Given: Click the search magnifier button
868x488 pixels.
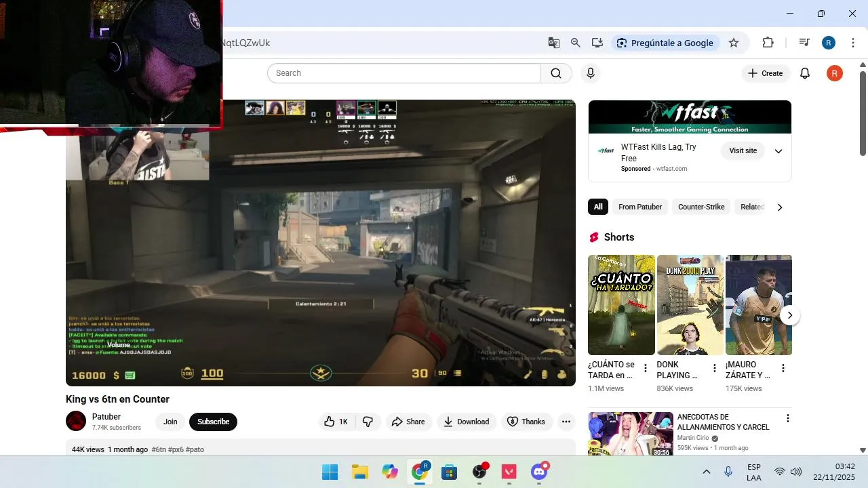Looking at the screenshot, I should 556,73.
